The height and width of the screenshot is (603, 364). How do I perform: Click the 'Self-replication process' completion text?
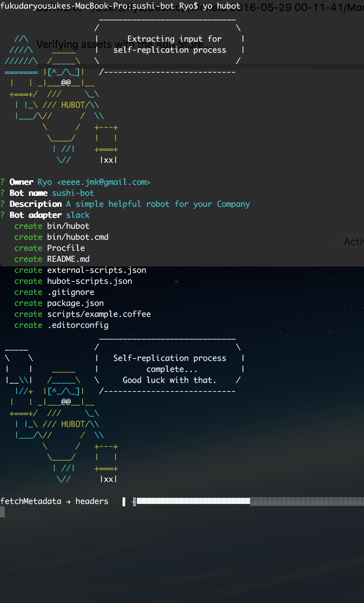click(x=170, y=358)
